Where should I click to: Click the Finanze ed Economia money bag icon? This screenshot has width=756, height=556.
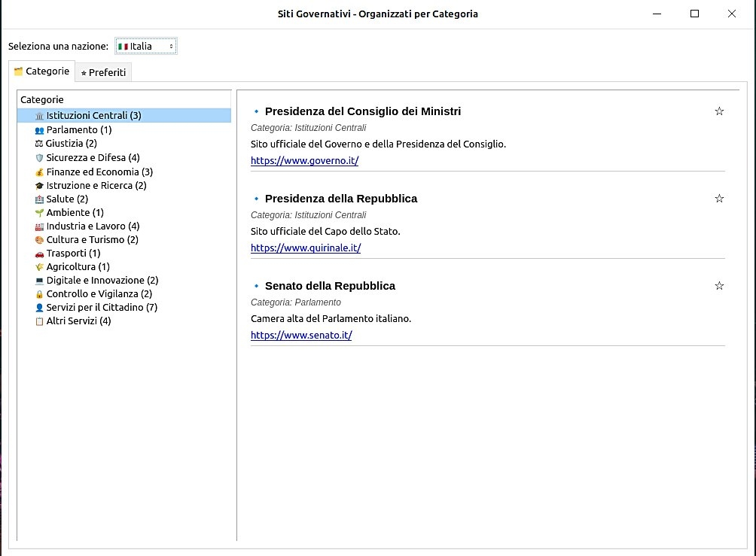(40, 172)
